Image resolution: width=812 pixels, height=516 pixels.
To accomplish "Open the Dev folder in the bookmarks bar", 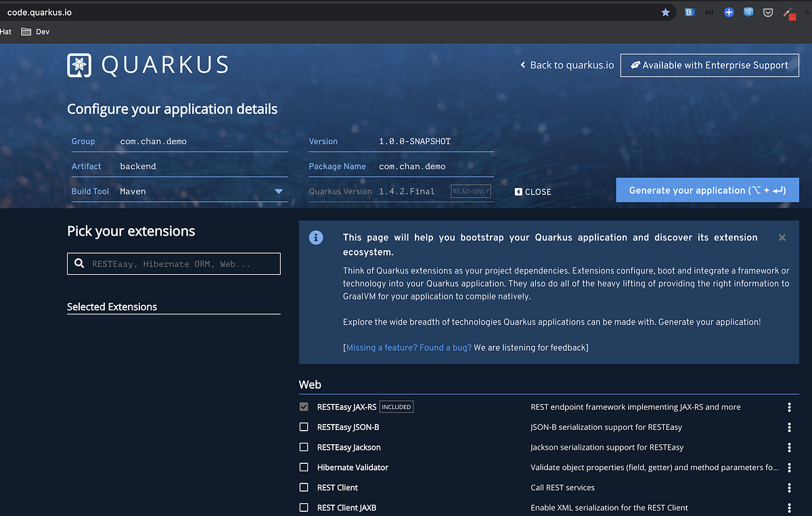I will point(35,31).
